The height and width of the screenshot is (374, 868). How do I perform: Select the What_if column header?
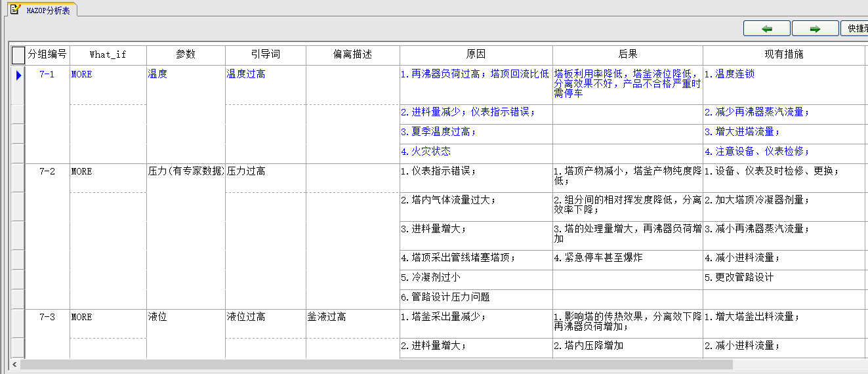[108, 54]
